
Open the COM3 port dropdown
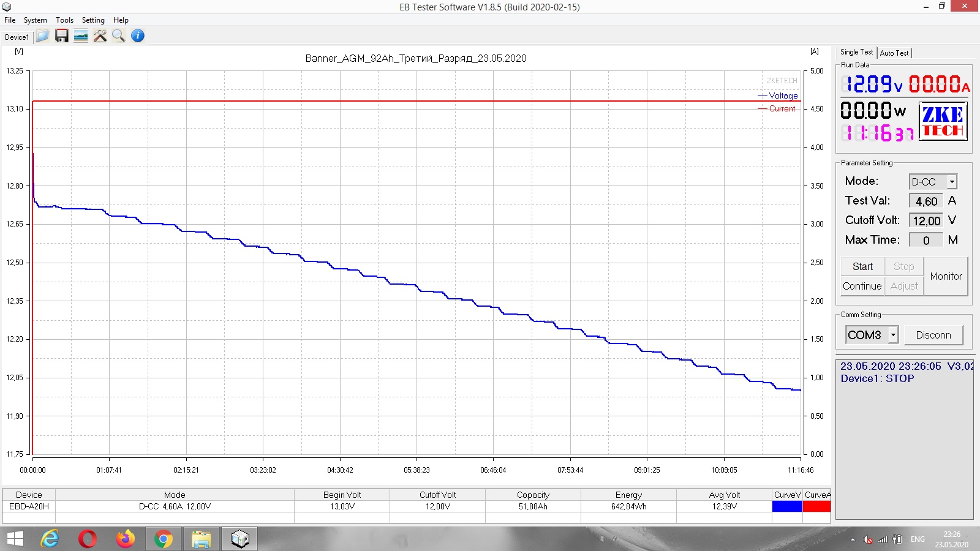pyautogui.click(x=893, y=335)
